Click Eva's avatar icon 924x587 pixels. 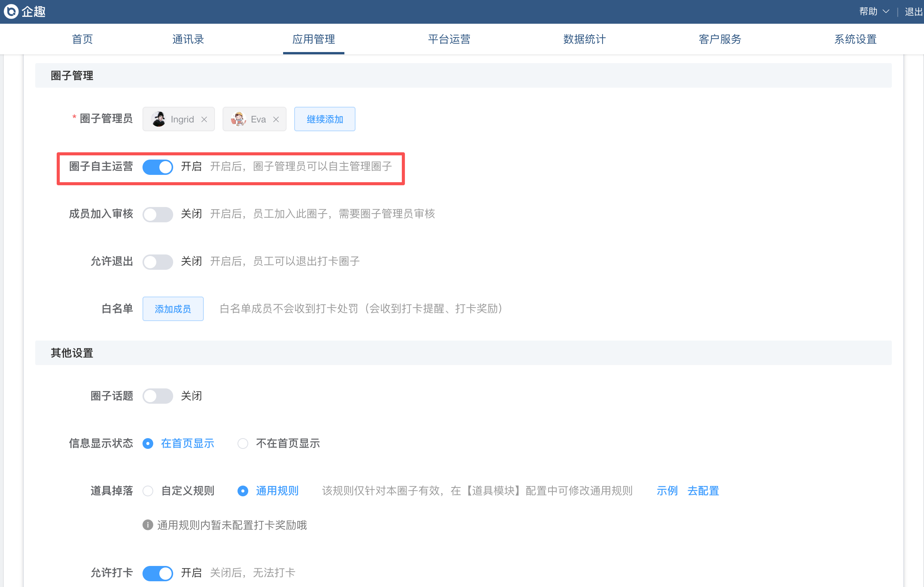point(238,119)
